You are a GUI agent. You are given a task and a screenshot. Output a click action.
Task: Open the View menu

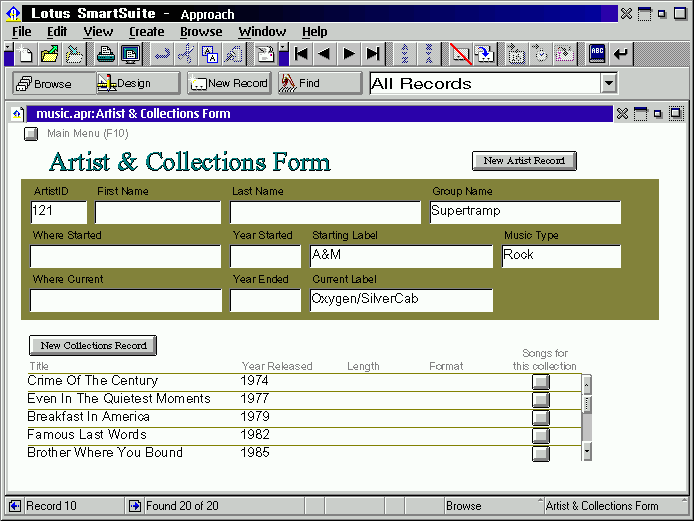point(98,32)
